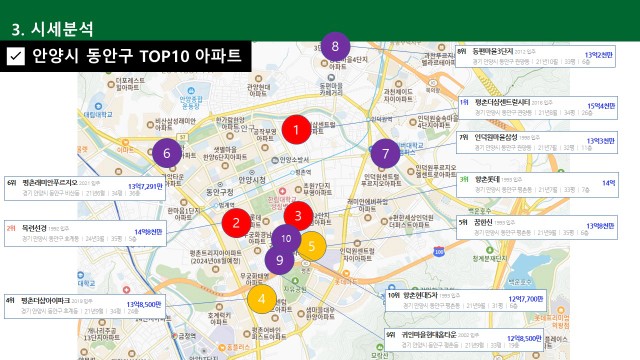The image size is (640, 360).
Task: Click the 관양현대 아파트 map label
Action: click(259, 90)
